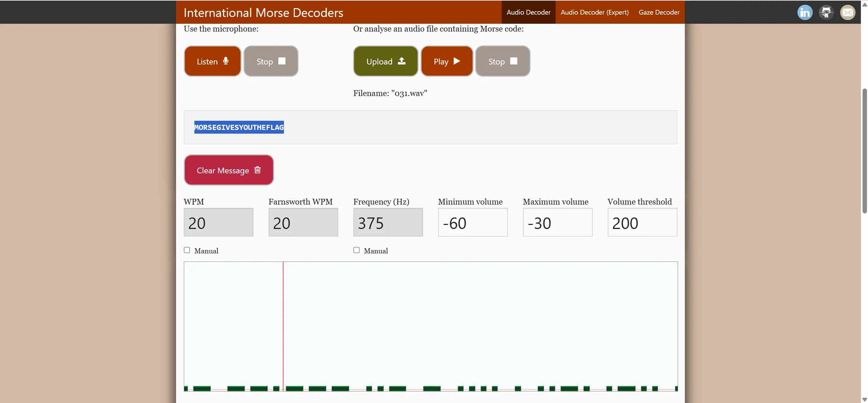868x403 pixels.
Task: Focus the Volume threshold field
Action: (642, 223)
